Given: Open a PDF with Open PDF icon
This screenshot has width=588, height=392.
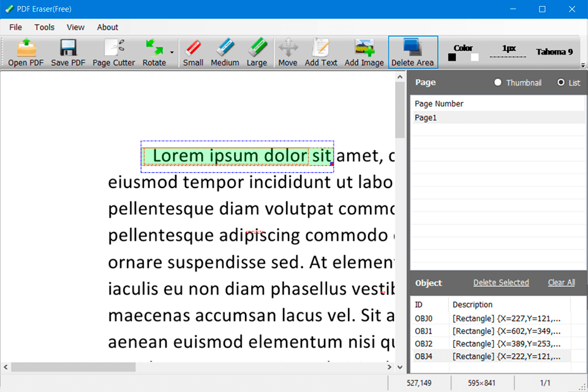Looking at the screenshot, I should tap(26, 52).
